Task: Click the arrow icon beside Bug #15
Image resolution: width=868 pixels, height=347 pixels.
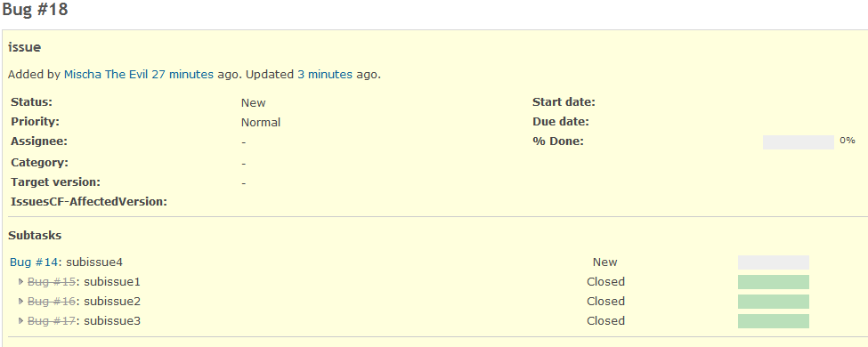Action: 21,282
